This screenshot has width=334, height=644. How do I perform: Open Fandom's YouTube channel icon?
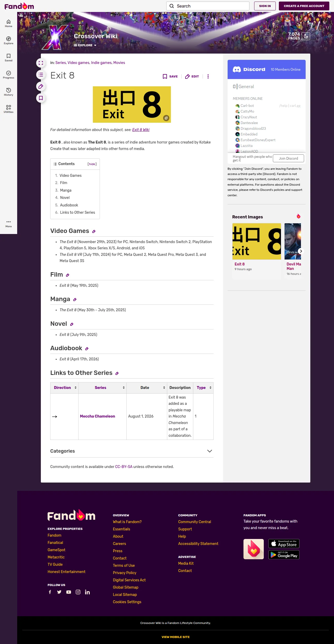pyautogui.click(x=69, y=592)
